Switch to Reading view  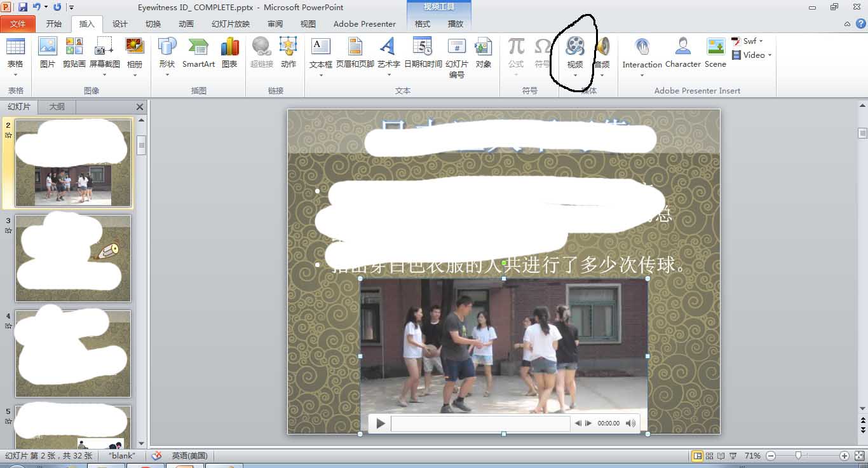[721, 456]
